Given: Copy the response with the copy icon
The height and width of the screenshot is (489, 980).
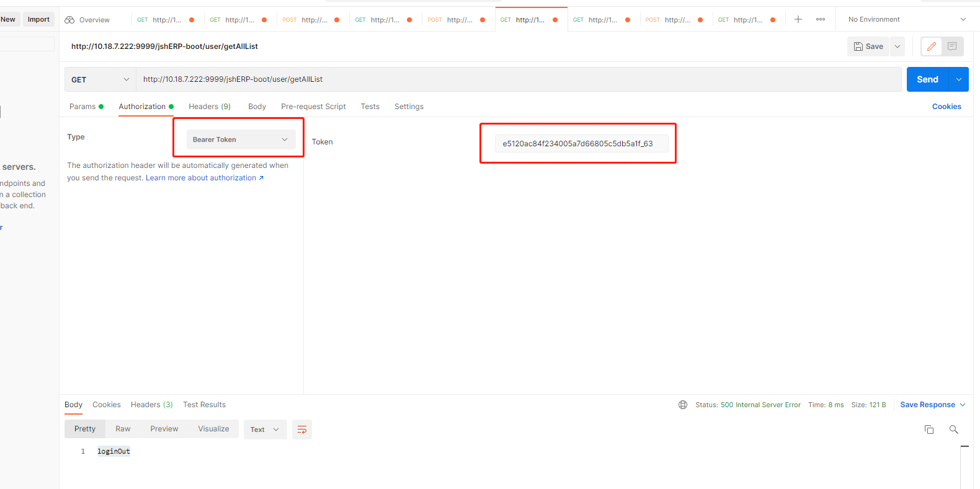Looking at the screenshot, I should [929, 430].
